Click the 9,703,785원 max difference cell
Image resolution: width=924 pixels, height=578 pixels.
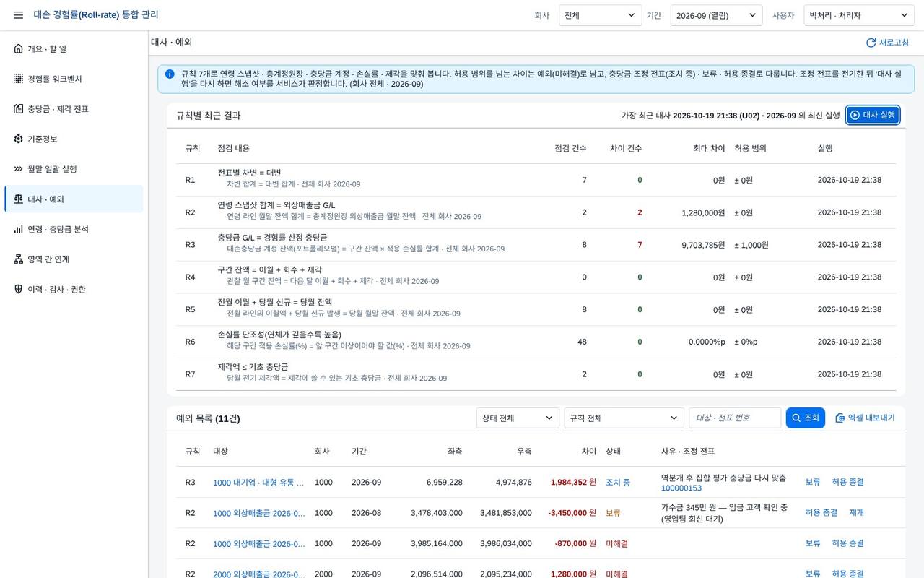tap(703, 245)
